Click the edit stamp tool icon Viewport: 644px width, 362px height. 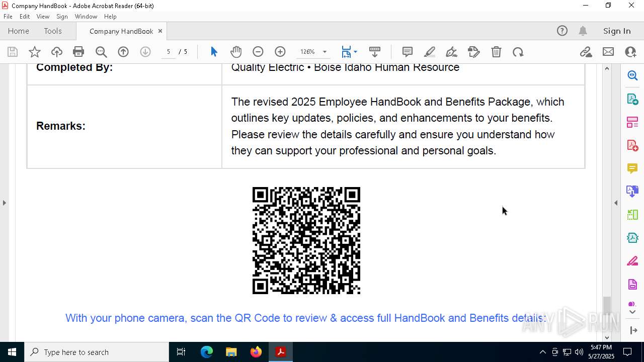474,52
